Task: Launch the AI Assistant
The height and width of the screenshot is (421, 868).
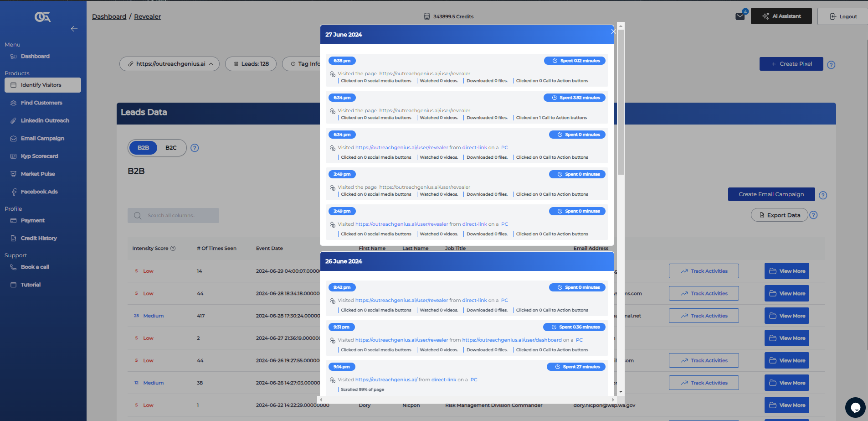Action: (x=781, y=16)
